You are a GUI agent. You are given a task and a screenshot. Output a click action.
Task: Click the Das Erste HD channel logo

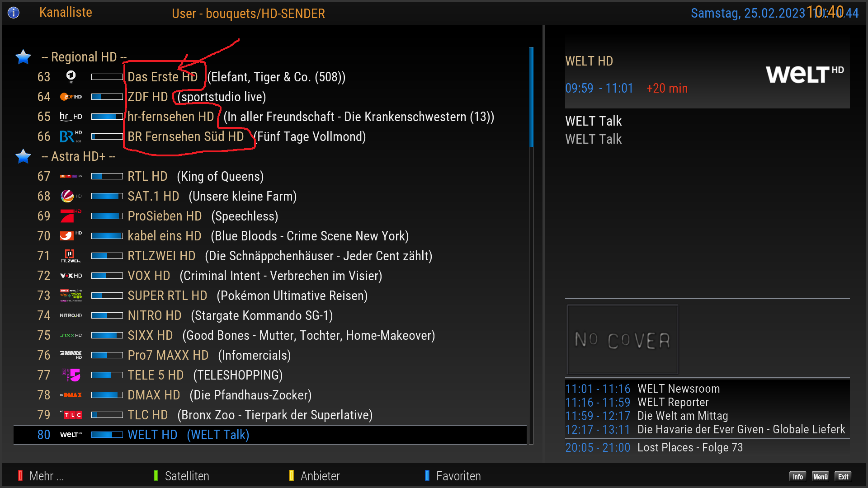pos(71,76)
